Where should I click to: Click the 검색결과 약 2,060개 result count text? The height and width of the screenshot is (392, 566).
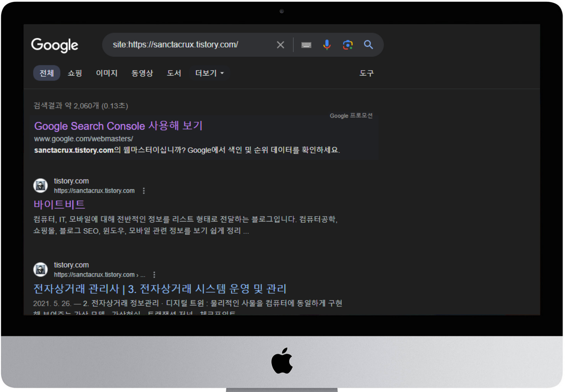click(x=81, y=106)
